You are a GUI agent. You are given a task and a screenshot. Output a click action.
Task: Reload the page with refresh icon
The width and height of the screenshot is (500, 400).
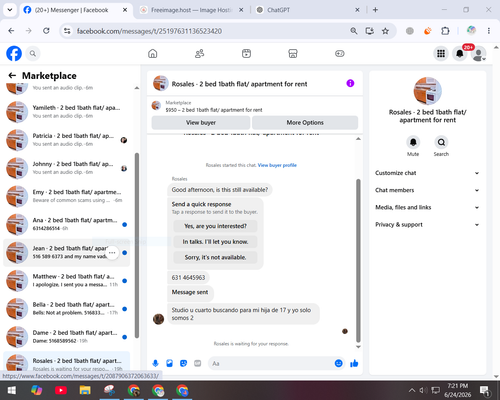tap(46, 31)
